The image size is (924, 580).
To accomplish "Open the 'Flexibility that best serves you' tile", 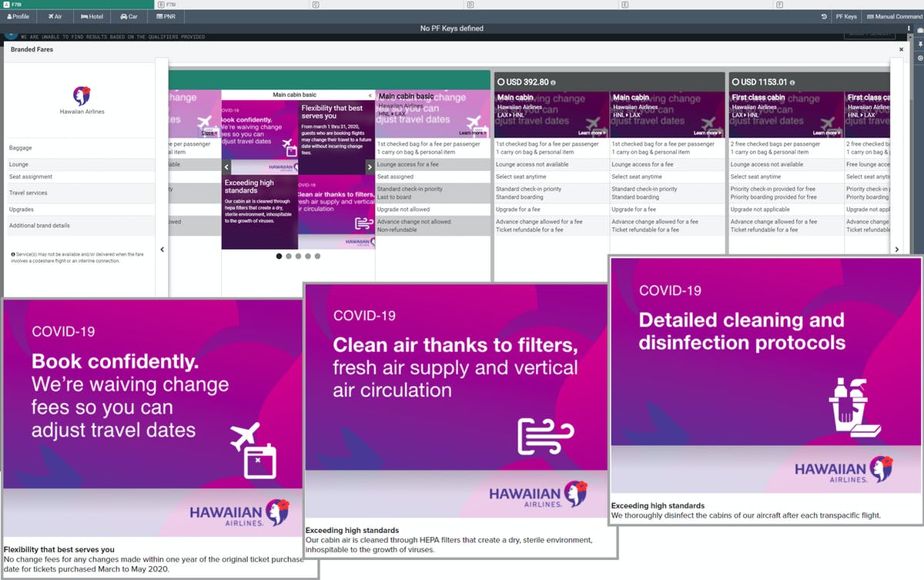I will click(336, 136).
